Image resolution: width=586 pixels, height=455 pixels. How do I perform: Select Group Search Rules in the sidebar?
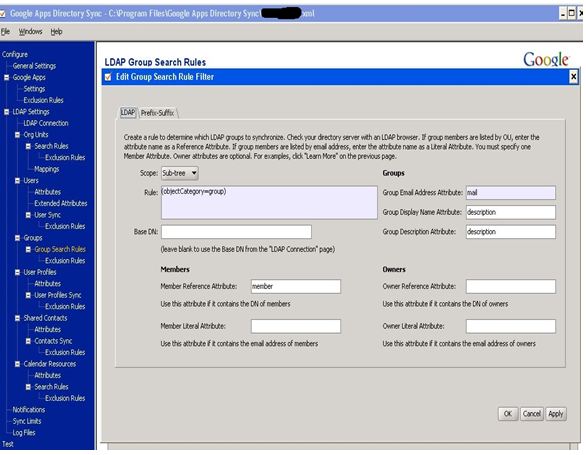(x=60, y=249)
